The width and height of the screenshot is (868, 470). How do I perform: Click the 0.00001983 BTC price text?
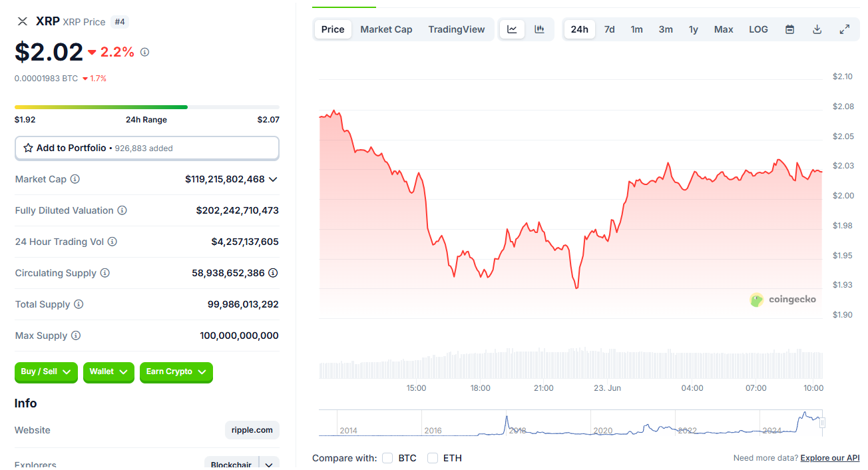coord(46,79)
